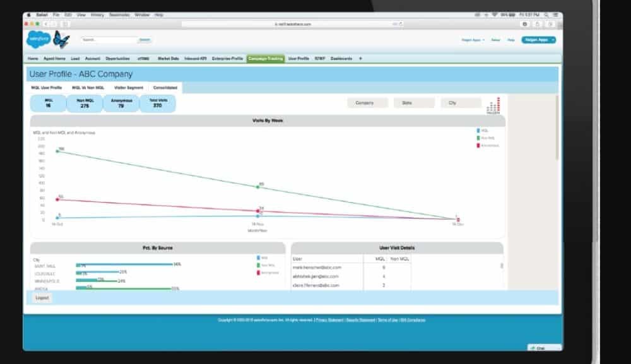The height and width of the screenshot is (364, 631).
Task: Toggle the Anonymous series in Visits legend
Action: 486,145
